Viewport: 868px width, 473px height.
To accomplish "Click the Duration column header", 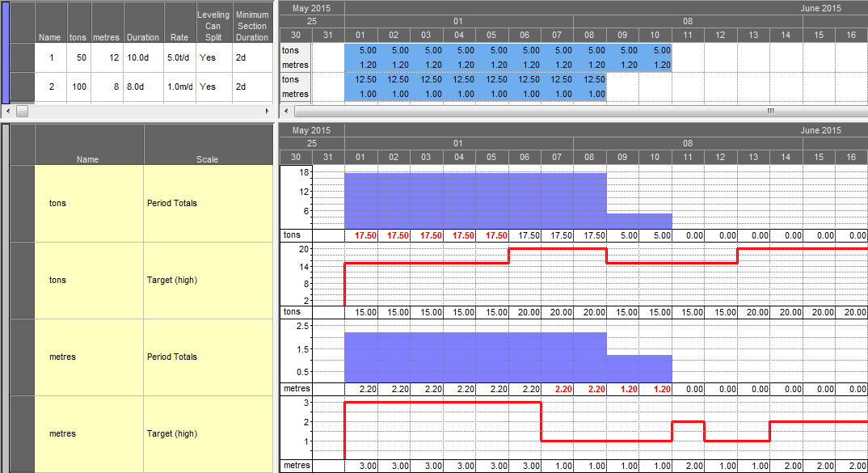I will [142, 37].
